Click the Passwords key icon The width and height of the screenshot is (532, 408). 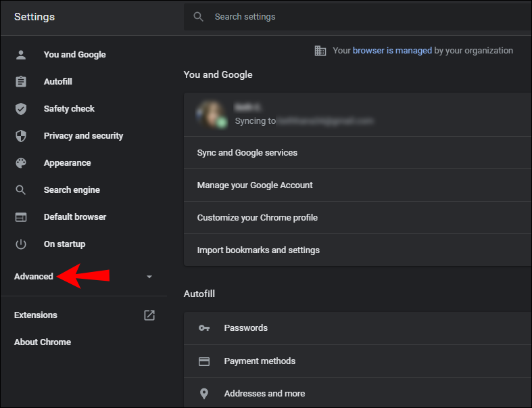click(204, 328)
